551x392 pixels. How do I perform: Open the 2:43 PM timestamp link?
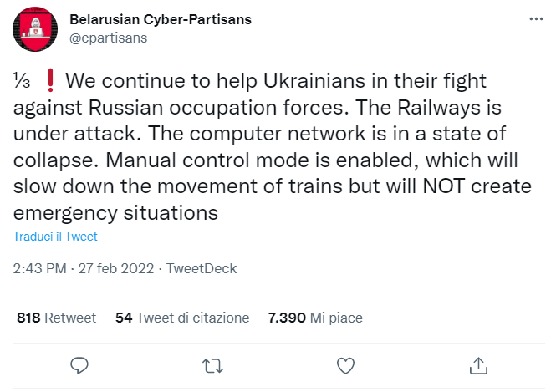[x=39, y=269]
